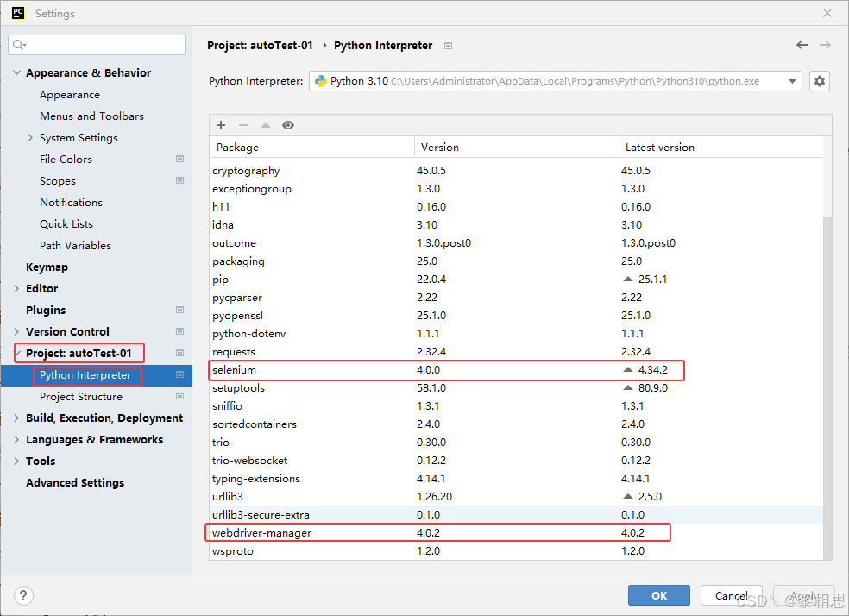Click the plus icon to install a package
849x616 pixels.
coord(221,125)
